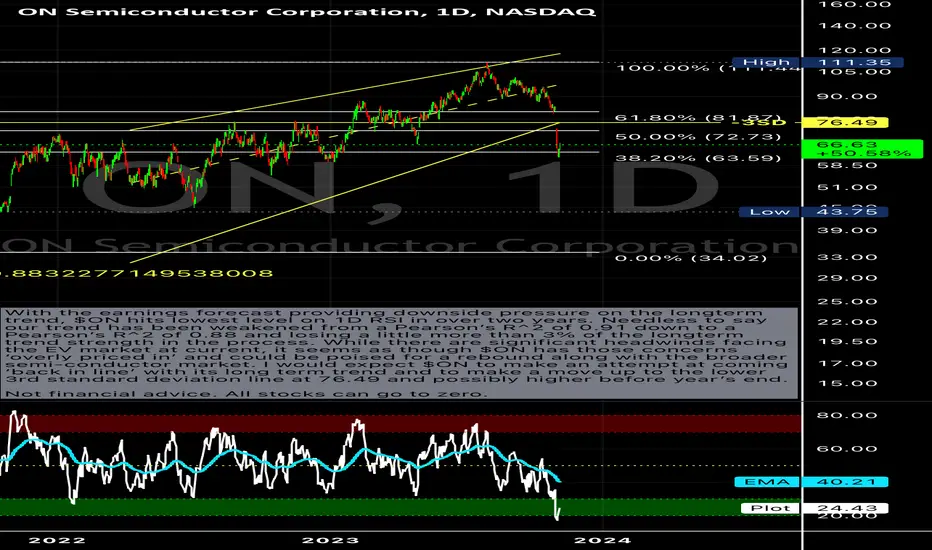Click the 15.00 price axis label
The width and height of the screenshot is (932, 550).
tap(848, 384)
